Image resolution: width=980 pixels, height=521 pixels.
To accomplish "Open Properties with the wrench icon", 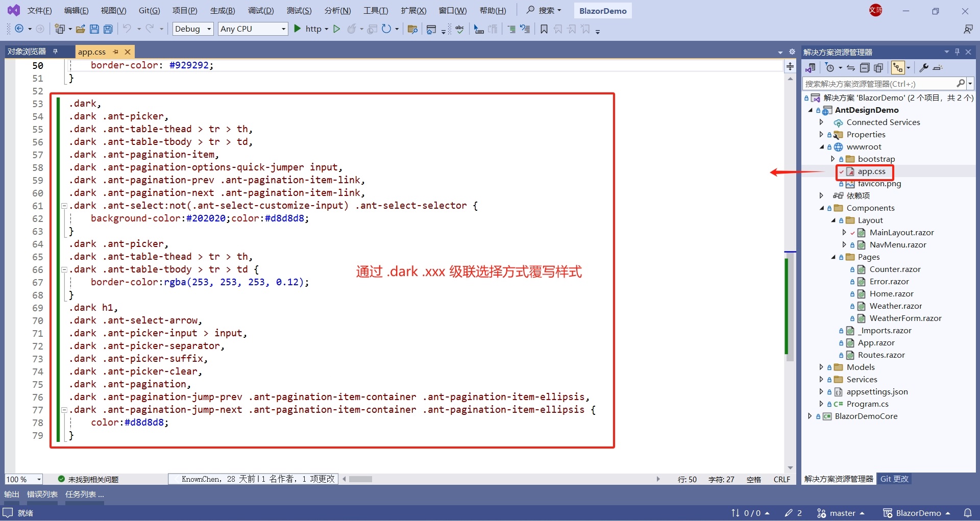I will pos(924,68).
